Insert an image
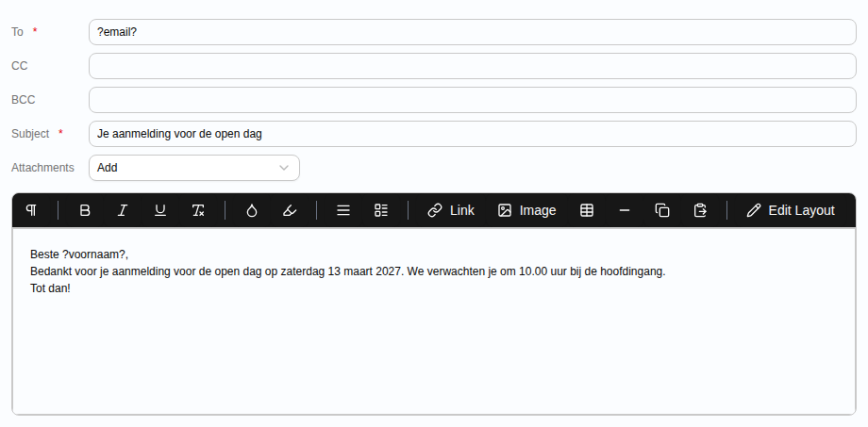Viewport: 868px width, 427px height. 526,210
